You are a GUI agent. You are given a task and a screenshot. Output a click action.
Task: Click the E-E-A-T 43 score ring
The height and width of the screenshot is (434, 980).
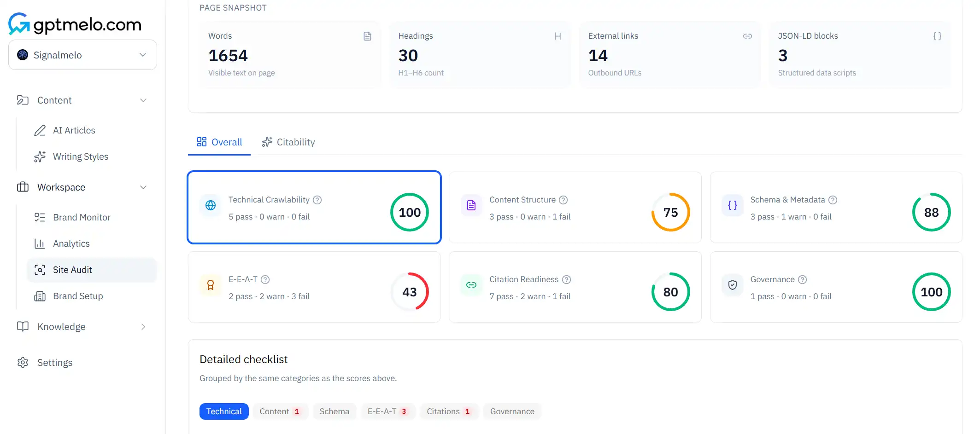(x=410, y=292)
